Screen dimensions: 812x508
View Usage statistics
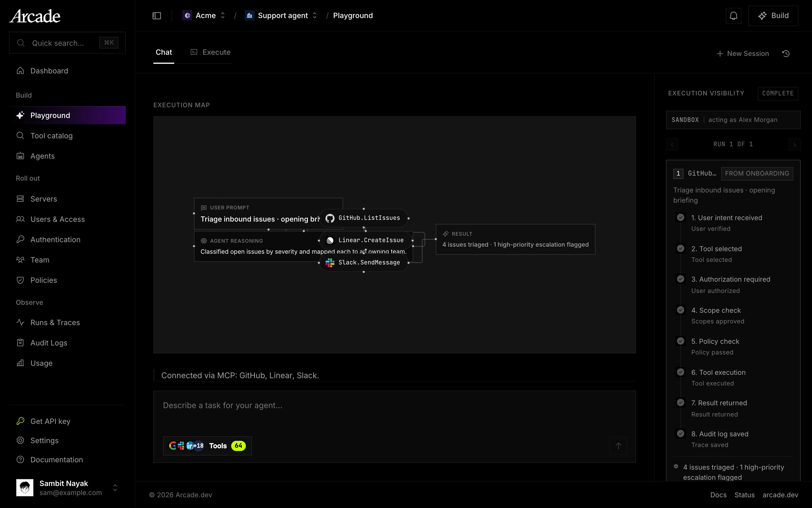click(x=67, y=363)
